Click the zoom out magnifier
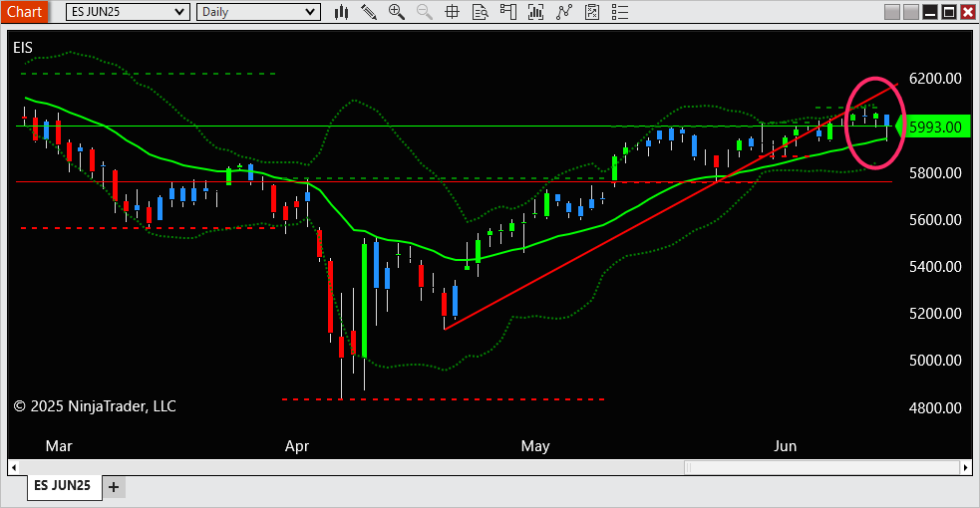 pos(425,12)
